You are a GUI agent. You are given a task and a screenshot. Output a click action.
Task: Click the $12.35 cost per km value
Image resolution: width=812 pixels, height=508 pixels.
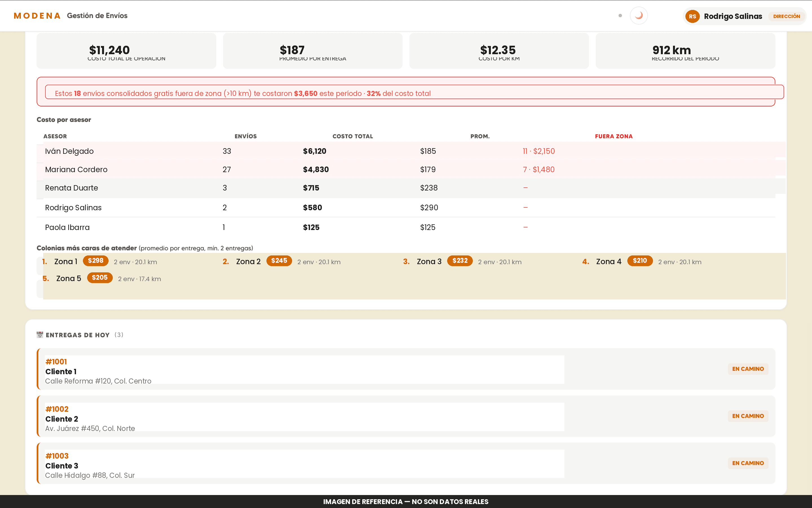pyautogui.click(x=498, y=50)
